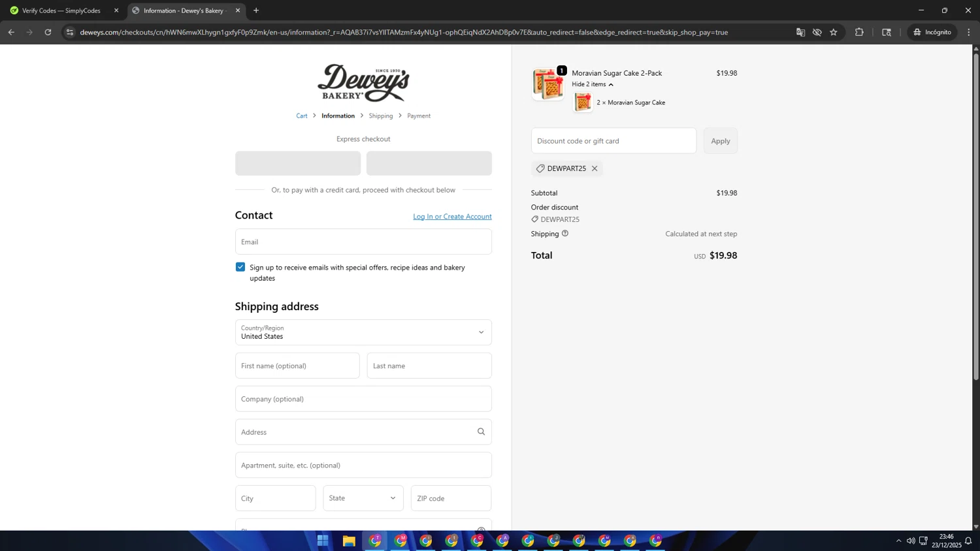
Task: Open the browser extensions puzzle icon
Action: 859,32
